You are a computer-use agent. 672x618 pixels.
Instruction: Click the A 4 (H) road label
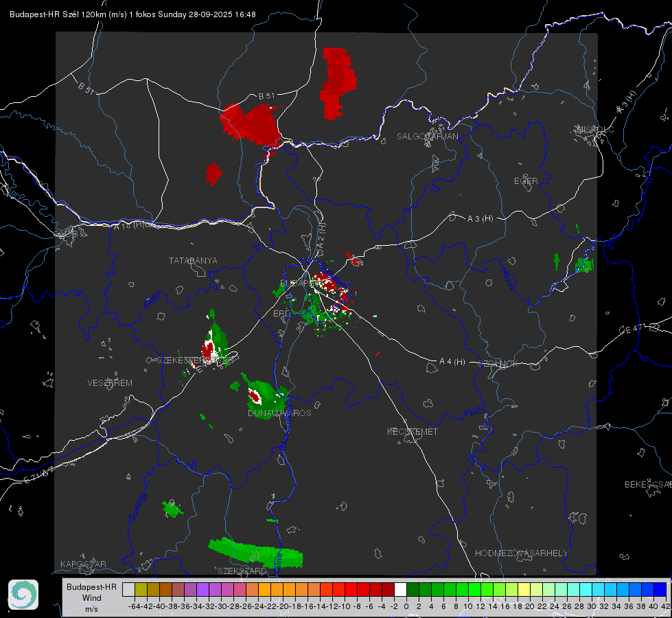[x=452, y=362]
